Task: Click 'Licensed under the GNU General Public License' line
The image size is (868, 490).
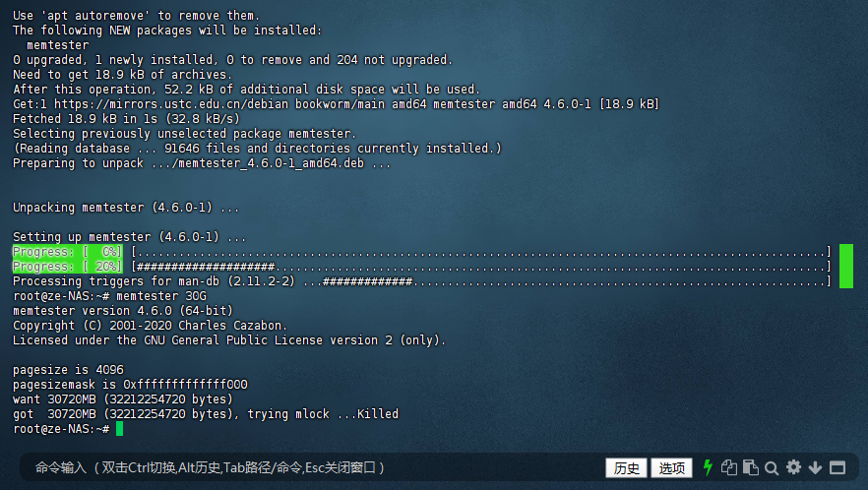Action: point(229,340)
